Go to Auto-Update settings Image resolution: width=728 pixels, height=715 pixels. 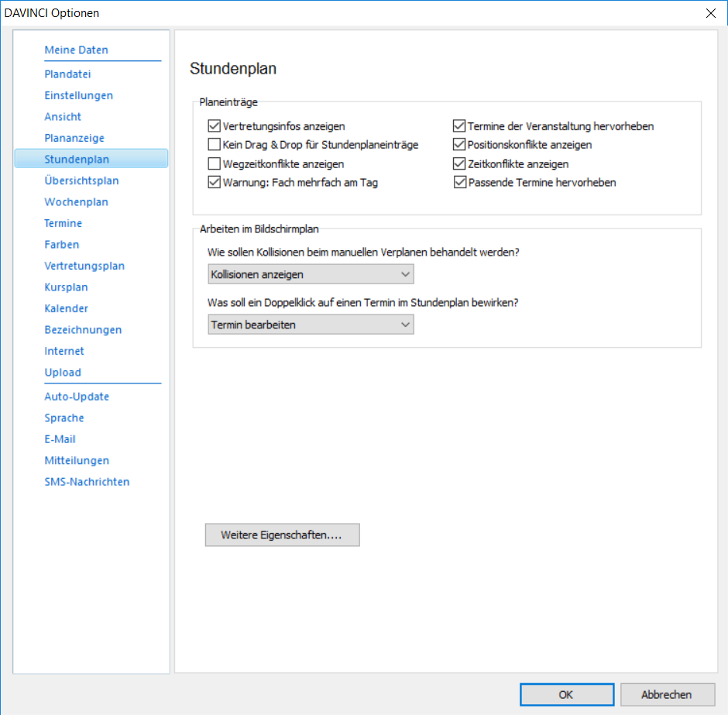coord(77,397)
